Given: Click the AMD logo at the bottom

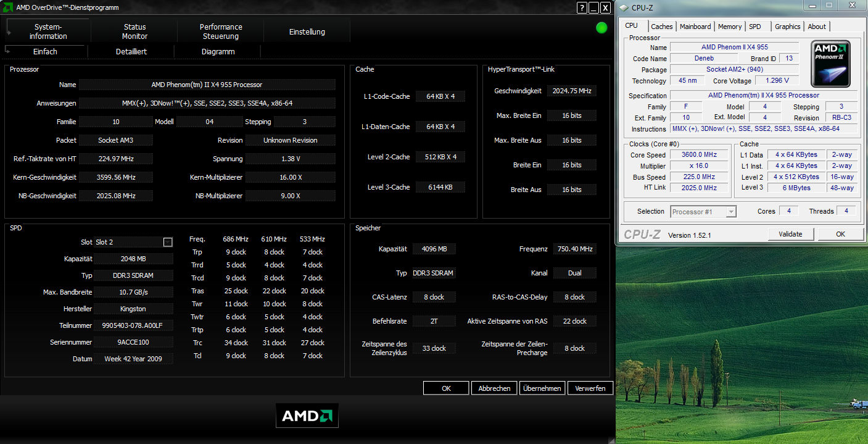Looking at the screenshot, I should click(307, 416).
